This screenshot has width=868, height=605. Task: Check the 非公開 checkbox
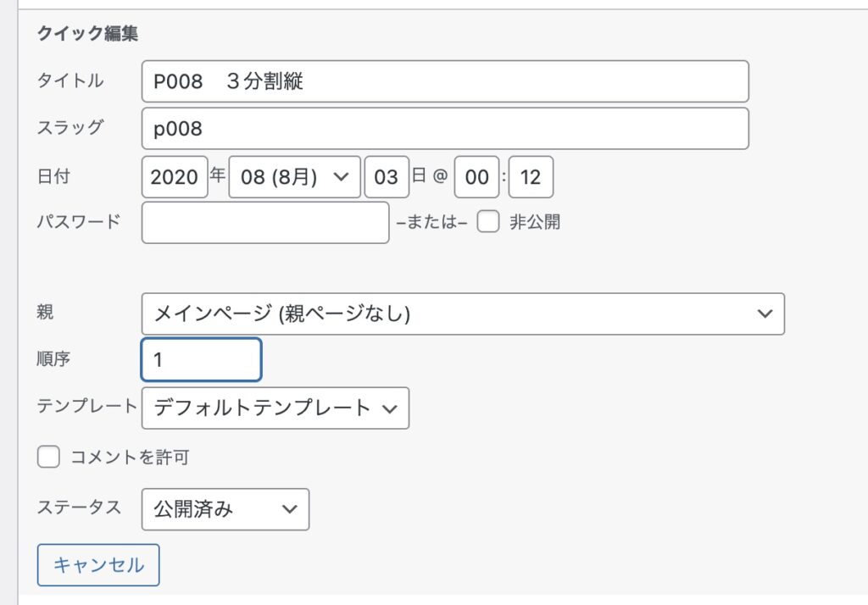coord(487,223)
